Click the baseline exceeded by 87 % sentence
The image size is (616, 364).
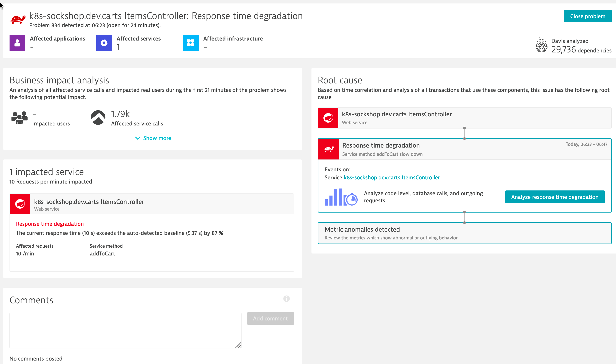[x=119, y=233]
